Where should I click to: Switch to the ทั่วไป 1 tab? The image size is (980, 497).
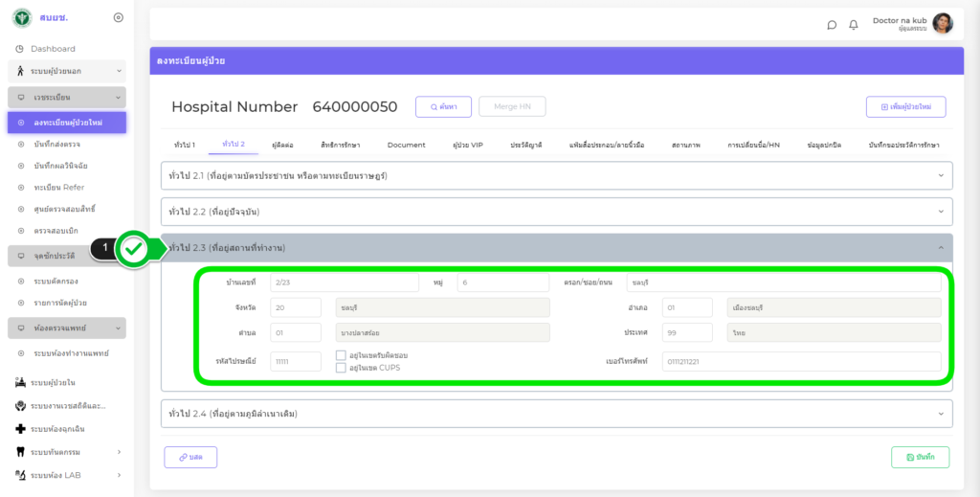click(185, 145)
